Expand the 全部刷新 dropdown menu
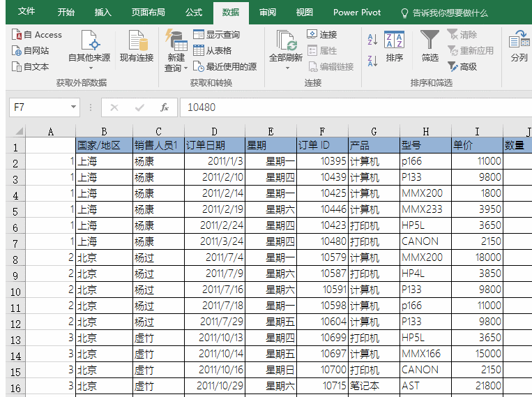532x397 pixels. (x=288, y=68)
